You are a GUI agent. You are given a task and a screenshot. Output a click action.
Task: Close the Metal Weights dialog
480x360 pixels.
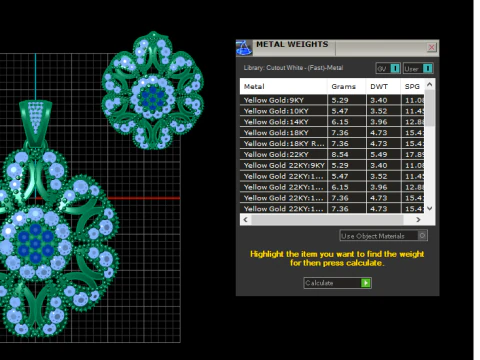431,47
